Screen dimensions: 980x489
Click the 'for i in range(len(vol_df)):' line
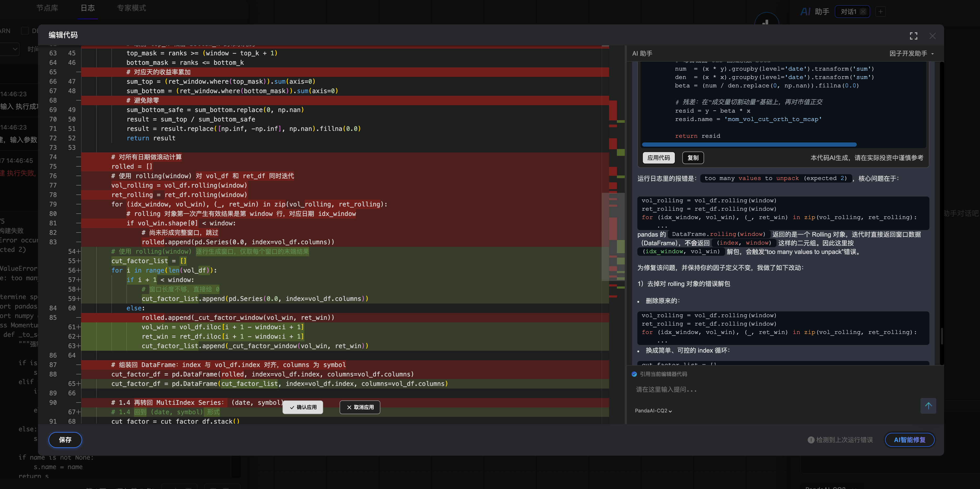164,270
